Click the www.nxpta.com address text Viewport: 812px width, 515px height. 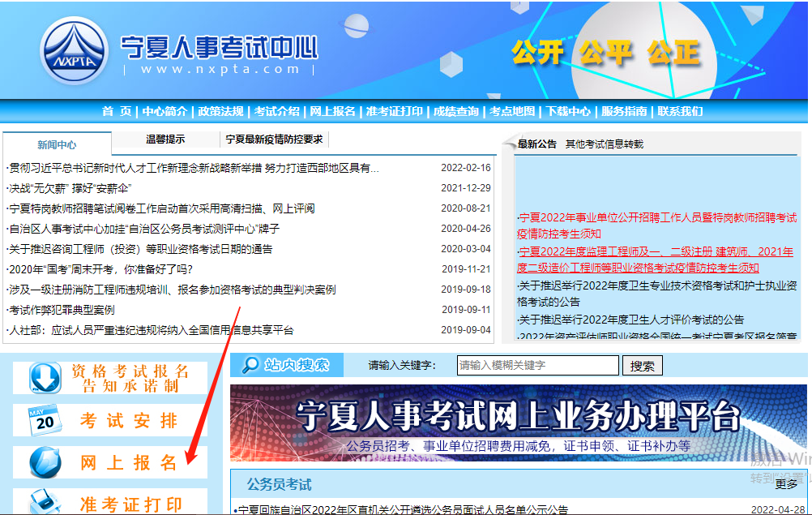coord(220,69)
